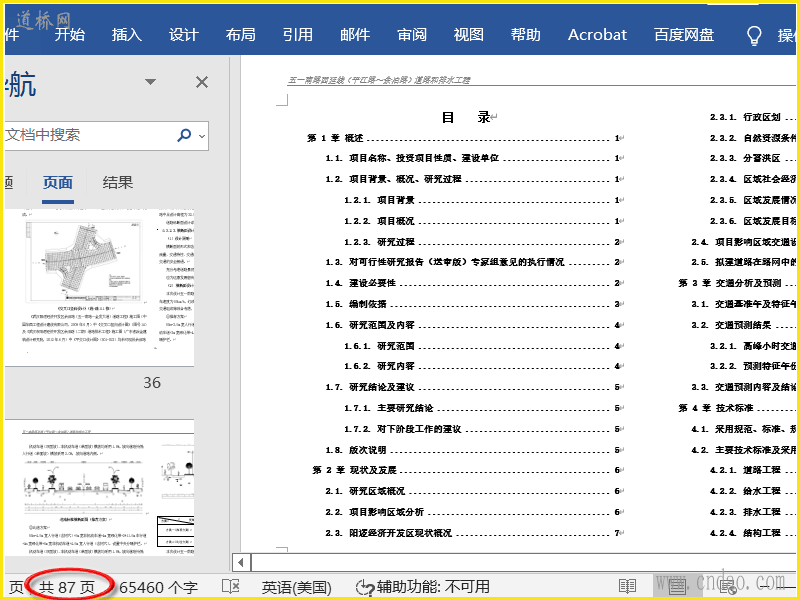Click the 65460 个字 word count

(x=159, y=587)
